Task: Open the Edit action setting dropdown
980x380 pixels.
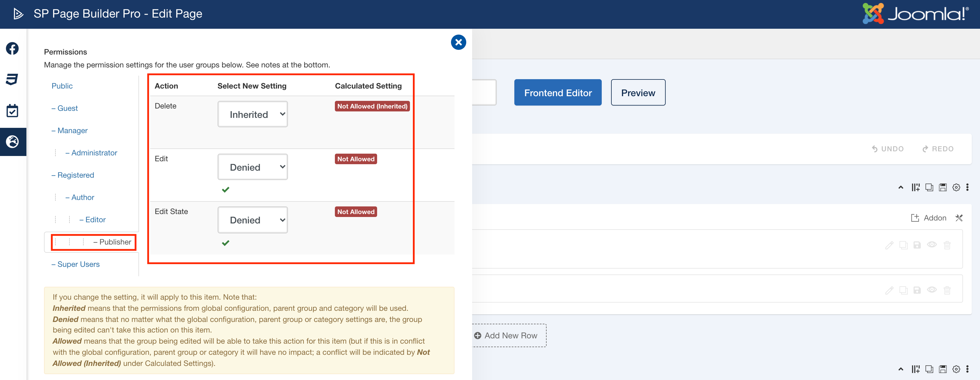Action: [x=252, y=167]
